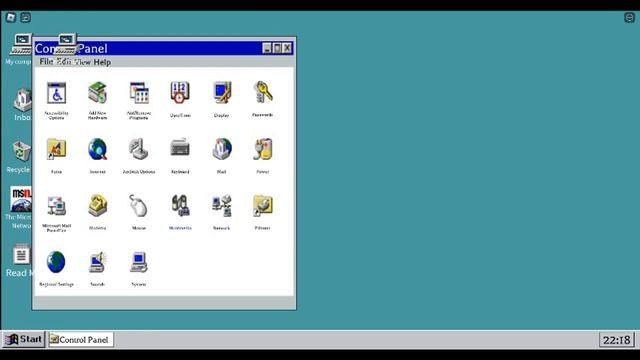Open the Power plug icon
This screenshot has height=360, width=640.
[x=263, y=149]
